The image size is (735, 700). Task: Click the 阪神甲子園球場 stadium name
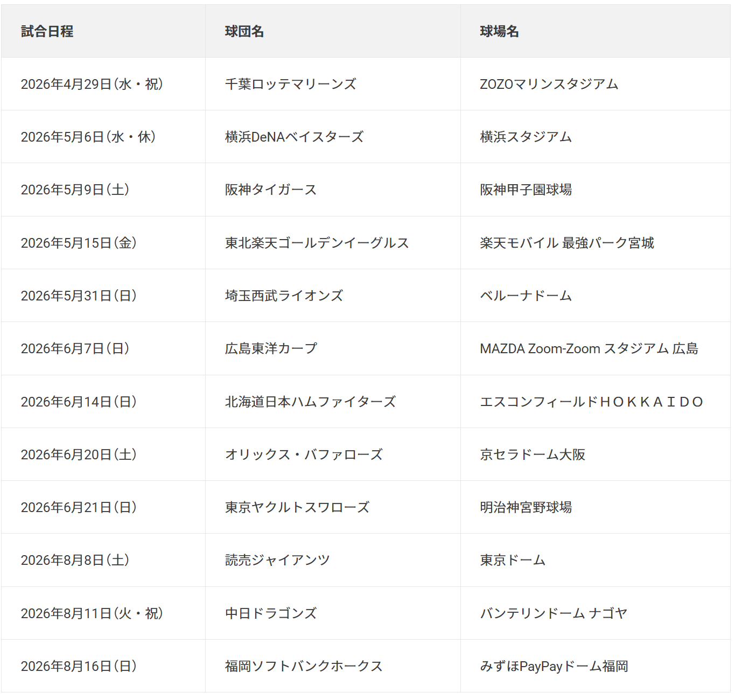click(x=526, y=190)
